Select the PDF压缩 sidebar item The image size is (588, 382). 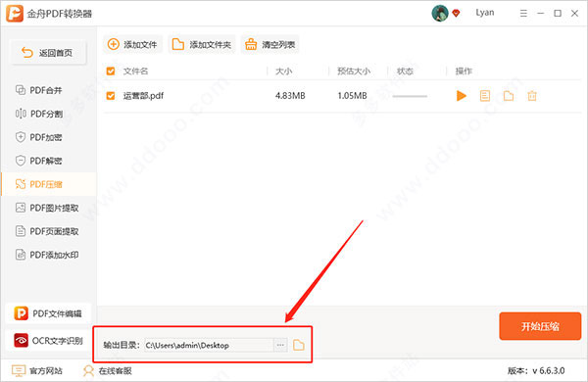[49, 184]
